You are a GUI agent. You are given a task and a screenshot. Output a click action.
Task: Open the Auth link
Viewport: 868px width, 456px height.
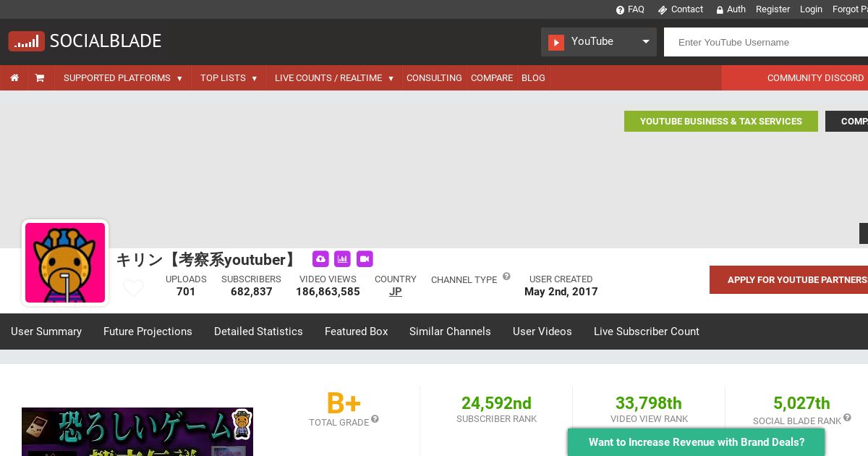click(731, 9)
